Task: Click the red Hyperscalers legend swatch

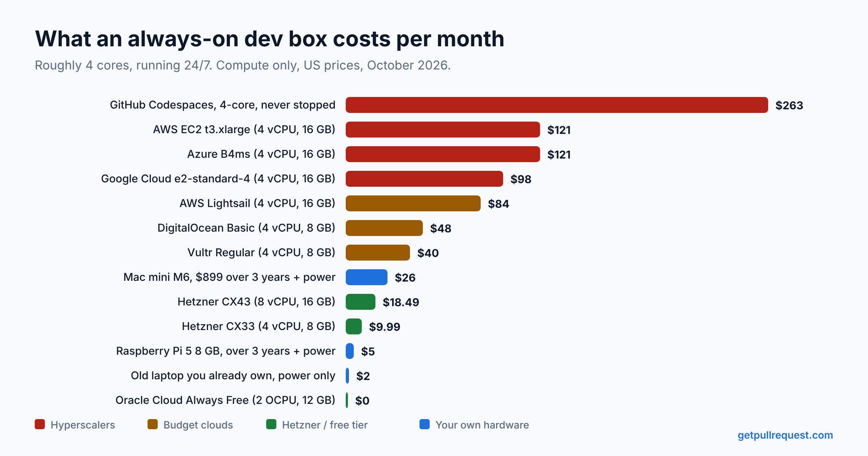Action: click(40, 425)
